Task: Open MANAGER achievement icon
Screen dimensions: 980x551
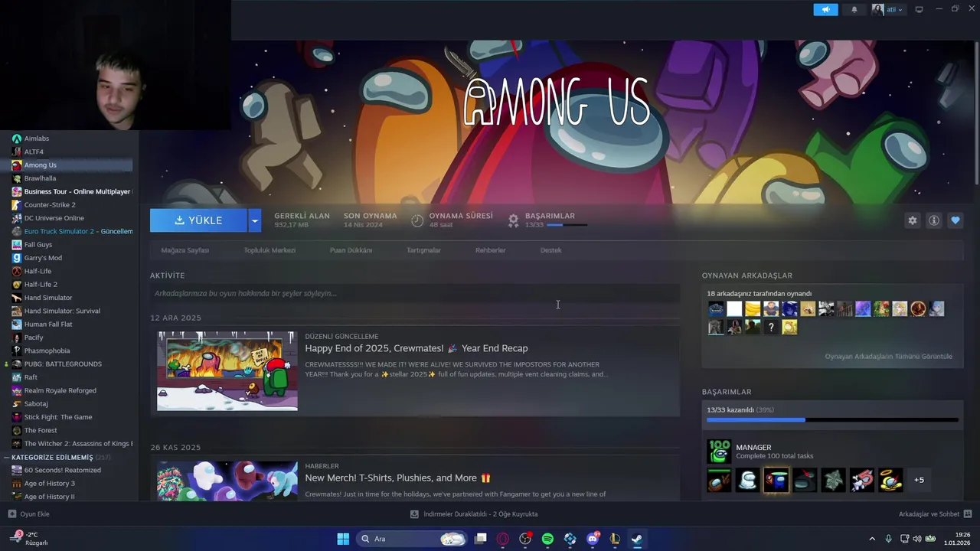Action: (719, 452)
